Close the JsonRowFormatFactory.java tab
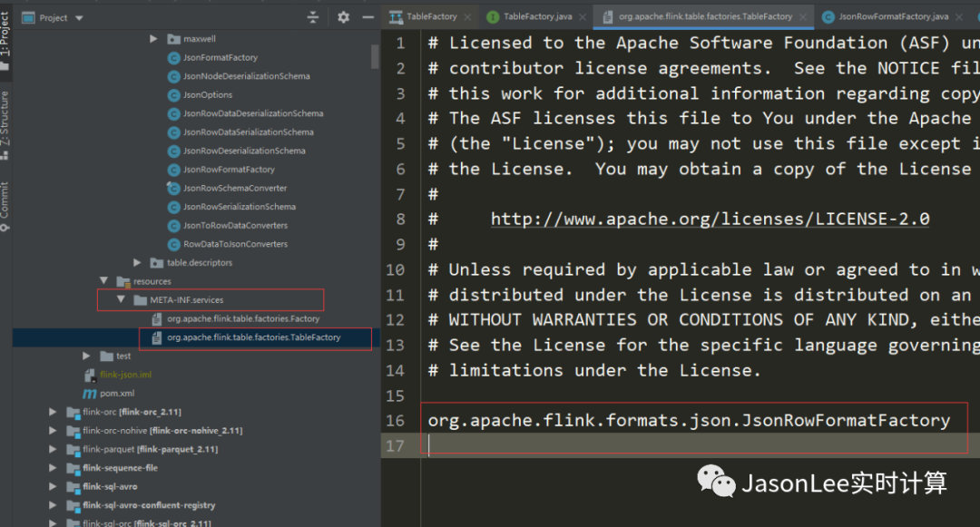This screenshot has width=980, height=527. (x=959, y=17)
